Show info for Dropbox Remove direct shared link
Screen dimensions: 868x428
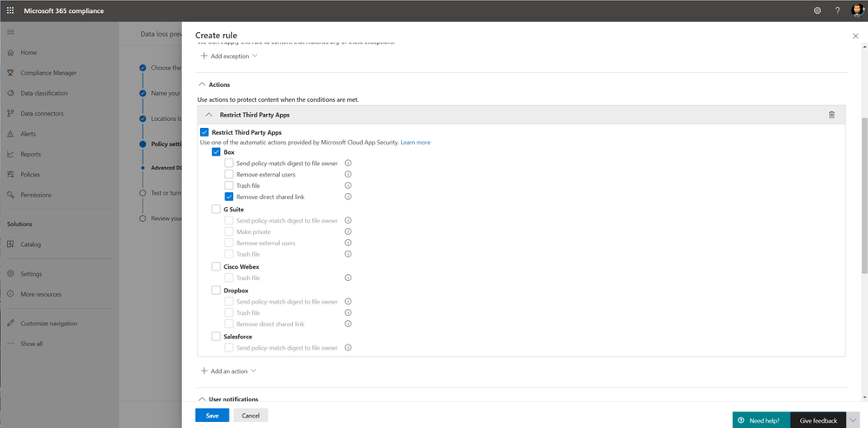coord(348,324)
